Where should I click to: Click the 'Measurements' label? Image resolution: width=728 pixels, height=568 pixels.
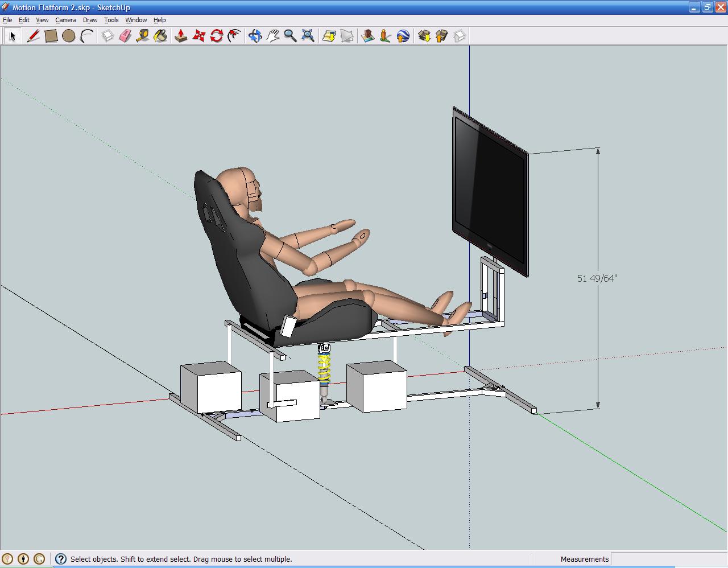pos(585,559)
